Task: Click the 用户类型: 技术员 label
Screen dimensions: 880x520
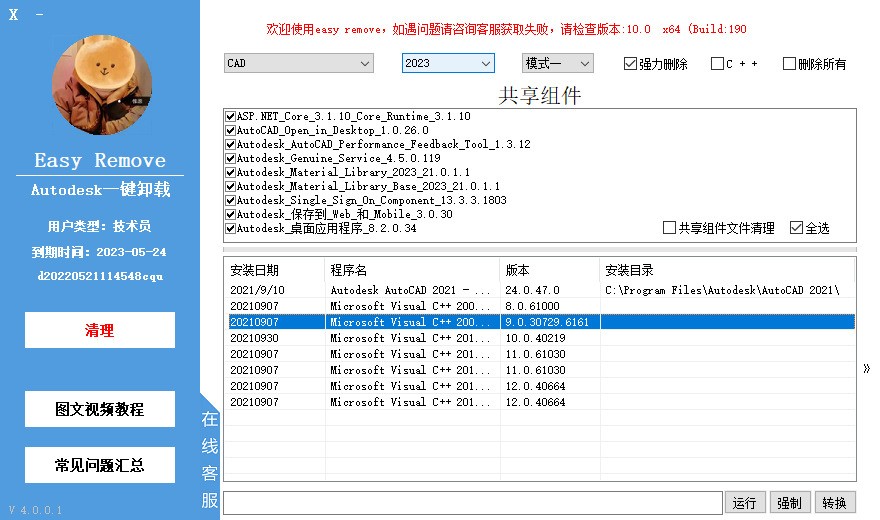Action: tap(99, 226)
